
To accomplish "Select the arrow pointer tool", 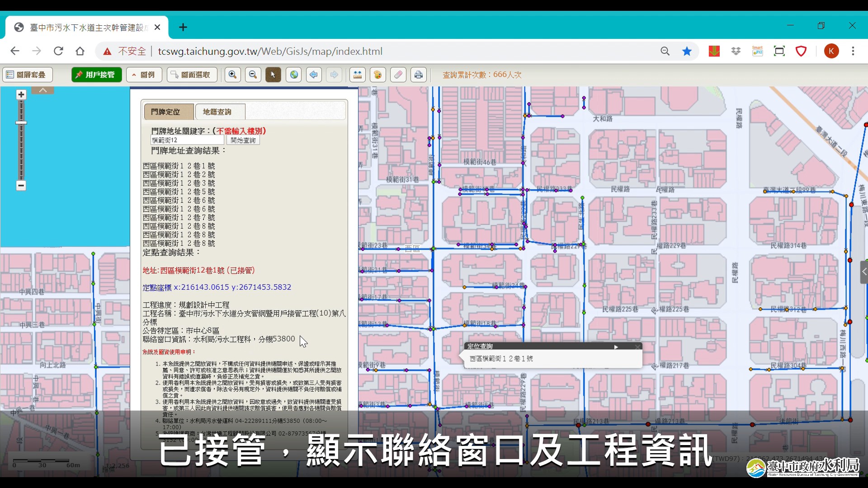I will pos(273,75).
